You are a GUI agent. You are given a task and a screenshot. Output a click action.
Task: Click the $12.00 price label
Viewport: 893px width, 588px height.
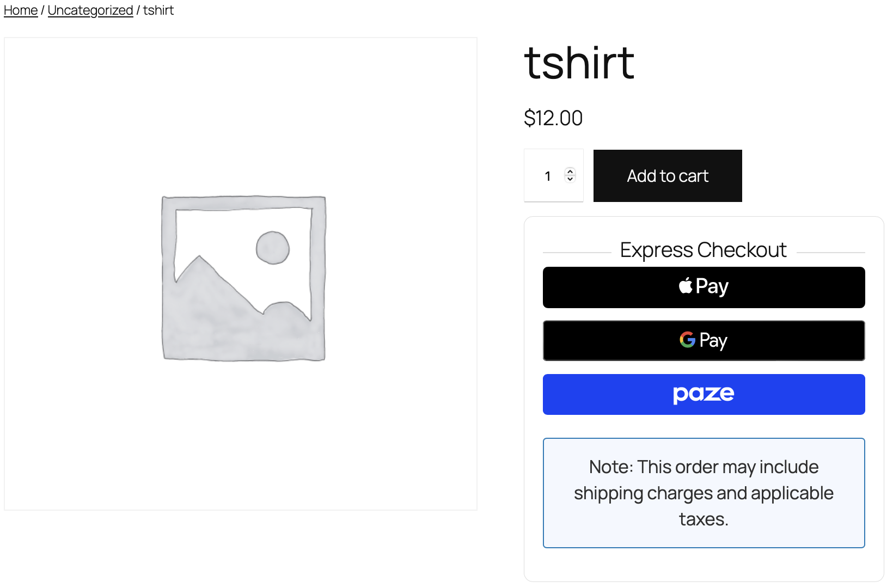[553, 118]
